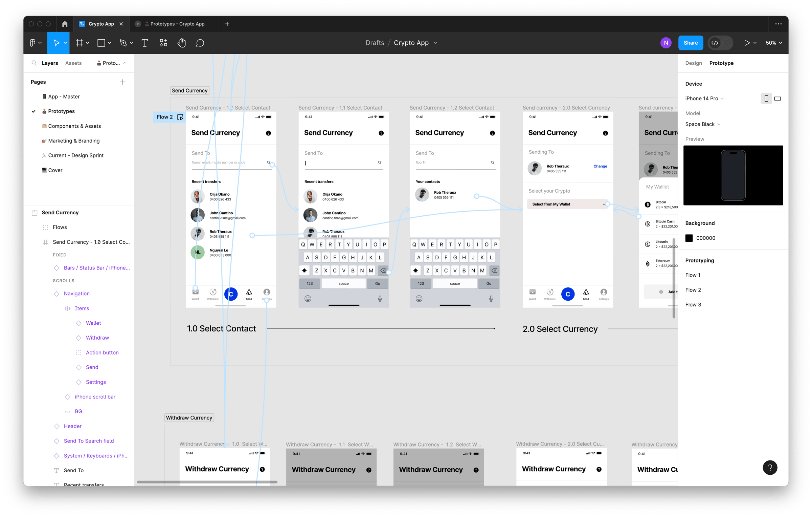Collapse the Proto... pages list chevron
The height and width of the screenshot is (517, 812).
125,63
